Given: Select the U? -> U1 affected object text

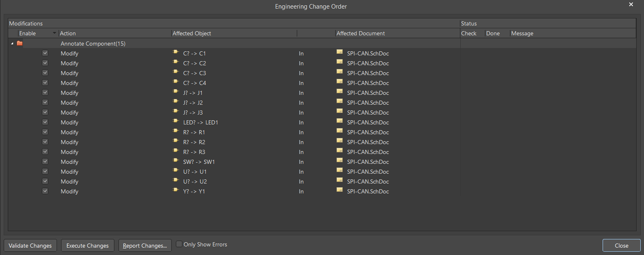Looking at the screenshot, I should [195, 172].
